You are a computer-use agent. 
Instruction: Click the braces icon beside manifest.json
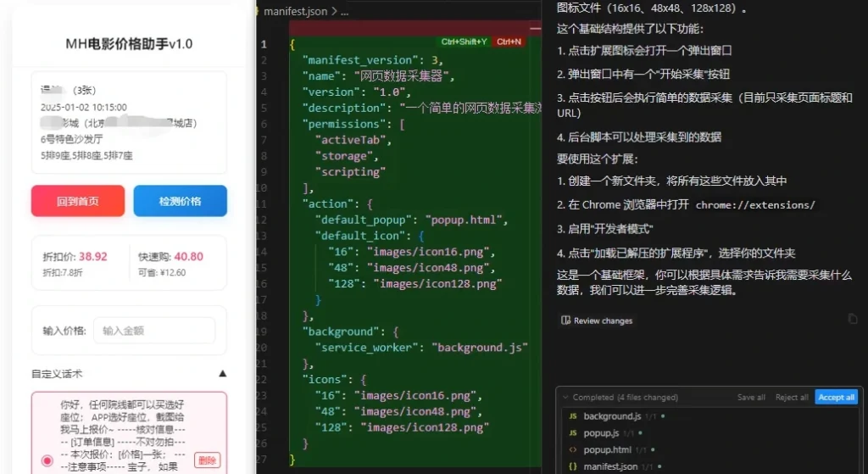coord(573,467)
